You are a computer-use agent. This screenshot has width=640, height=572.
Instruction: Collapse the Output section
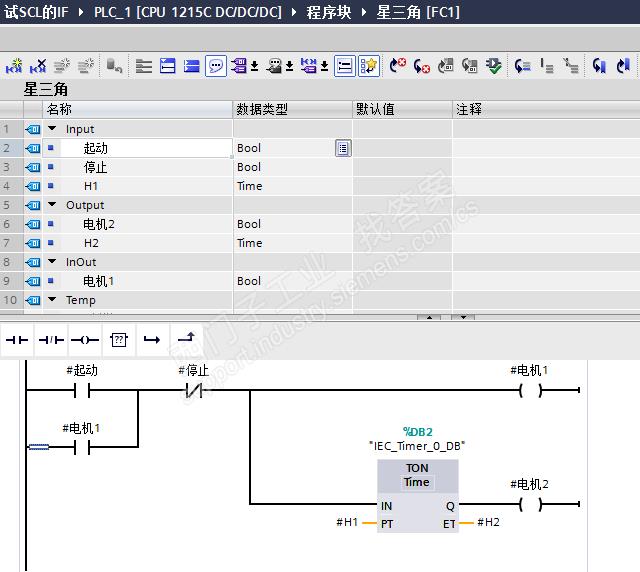[x=52, y=204]
